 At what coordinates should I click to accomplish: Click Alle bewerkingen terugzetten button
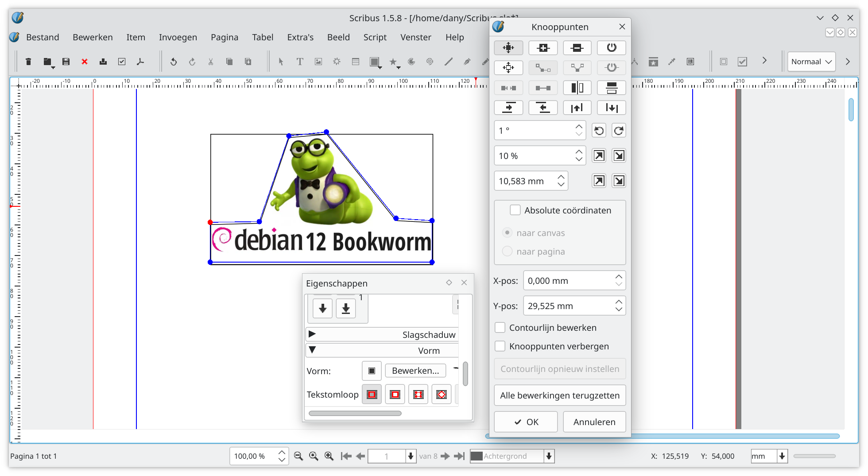point(560,395)
